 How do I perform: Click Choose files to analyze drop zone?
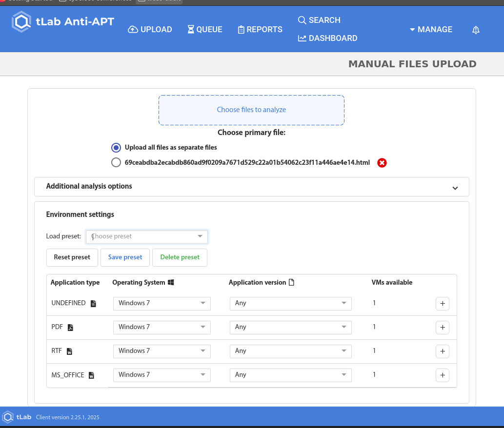251,110
